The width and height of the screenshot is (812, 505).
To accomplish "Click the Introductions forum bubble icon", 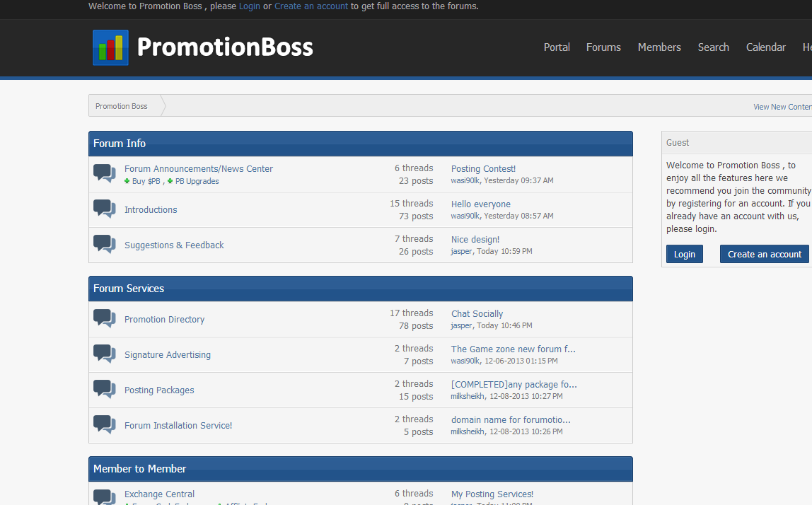I will tap(105, 209).
